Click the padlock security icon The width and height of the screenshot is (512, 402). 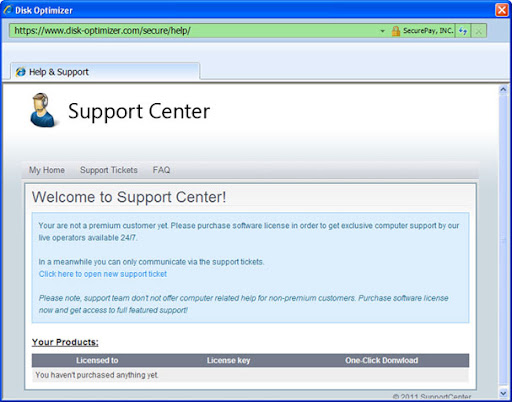[395, 31]
